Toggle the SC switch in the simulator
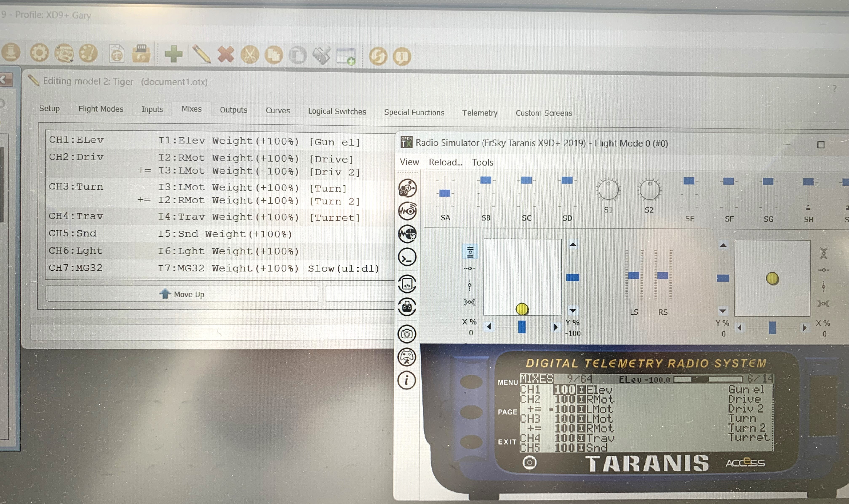849x504 pixels. (526, 194)
